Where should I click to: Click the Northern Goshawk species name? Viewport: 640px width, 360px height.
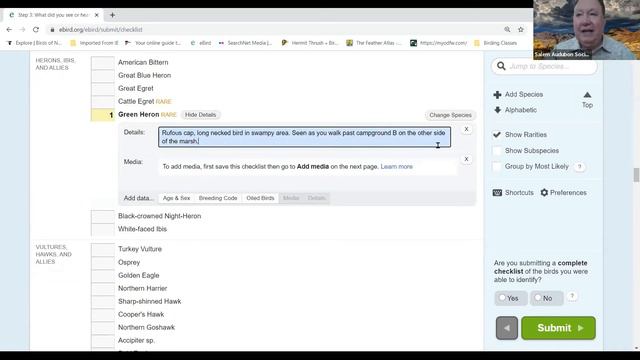[x=146, y=328]
